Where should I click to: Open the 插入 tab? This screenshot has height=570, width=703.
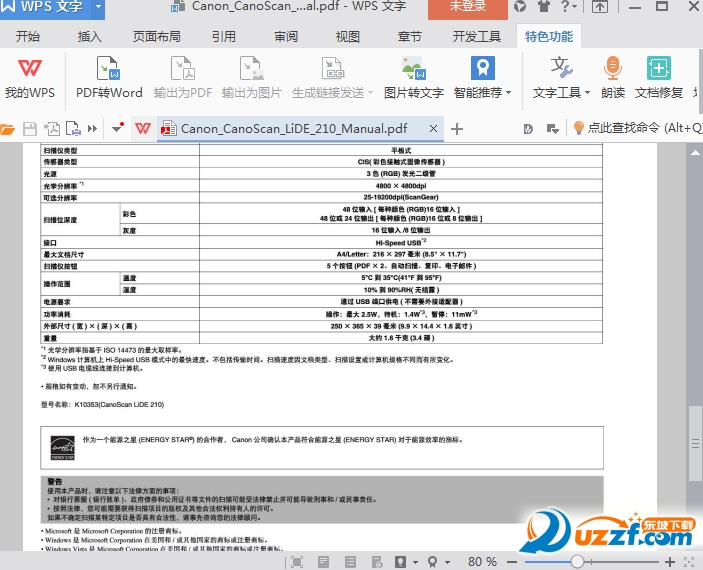pyautogui.click(x=90, y=36)
